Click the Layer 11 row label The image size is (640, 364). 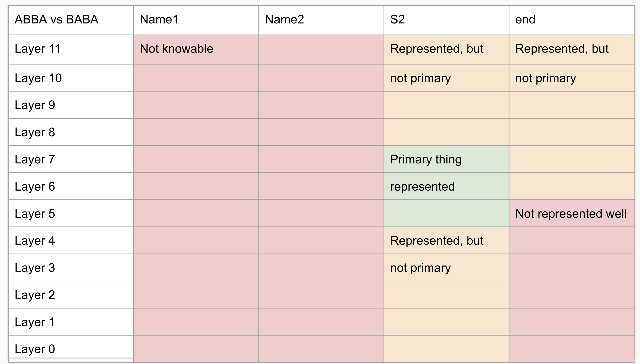point(37,49)
